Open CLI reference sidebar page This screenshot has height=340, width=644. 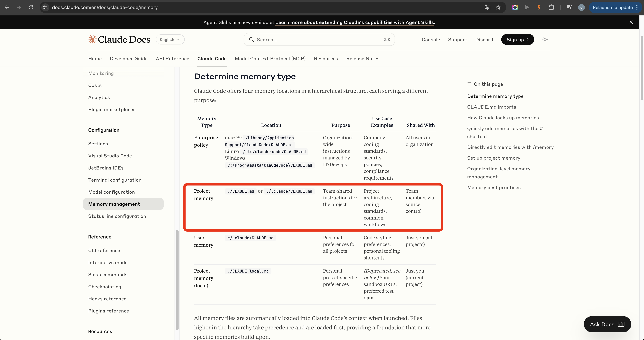coord(104,250)
